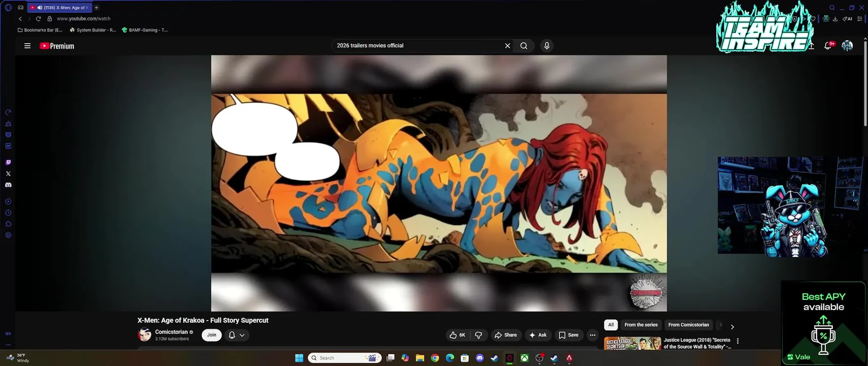Click the Best APY available advertisement
This screenshot has height=366, width=868.
[x=823, y=322]
